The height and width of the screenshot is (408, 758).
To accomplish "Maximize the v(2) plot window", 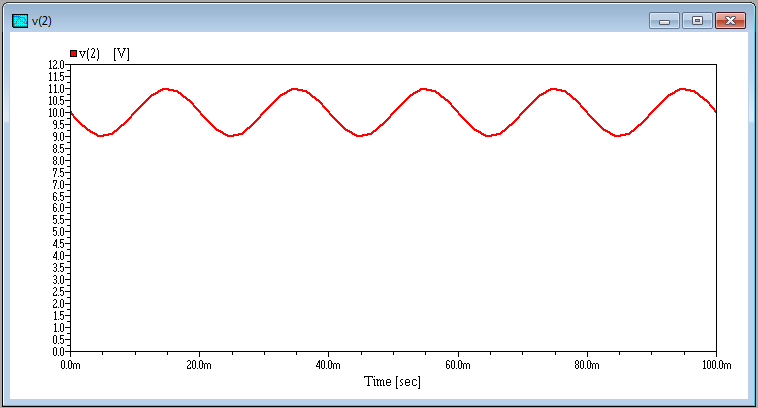I will (x=697, y=21).
